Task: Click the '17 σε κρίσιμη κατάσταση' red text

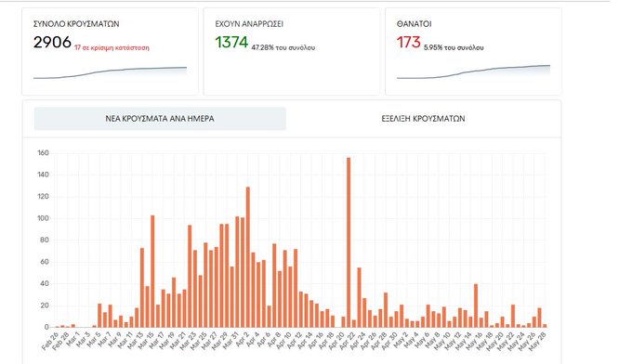Action: pos(112,47)
